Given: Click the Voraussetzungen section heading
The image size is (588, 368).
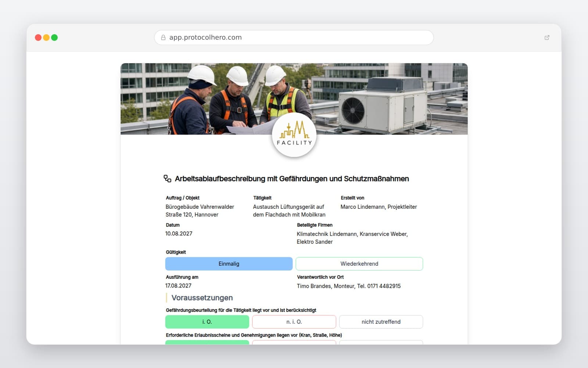Looking at the screenshot, I should (202, 298).
